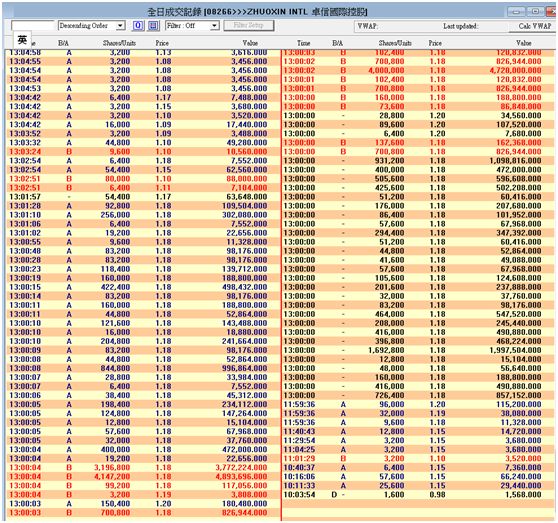Click the value 139,712.000

244,269
